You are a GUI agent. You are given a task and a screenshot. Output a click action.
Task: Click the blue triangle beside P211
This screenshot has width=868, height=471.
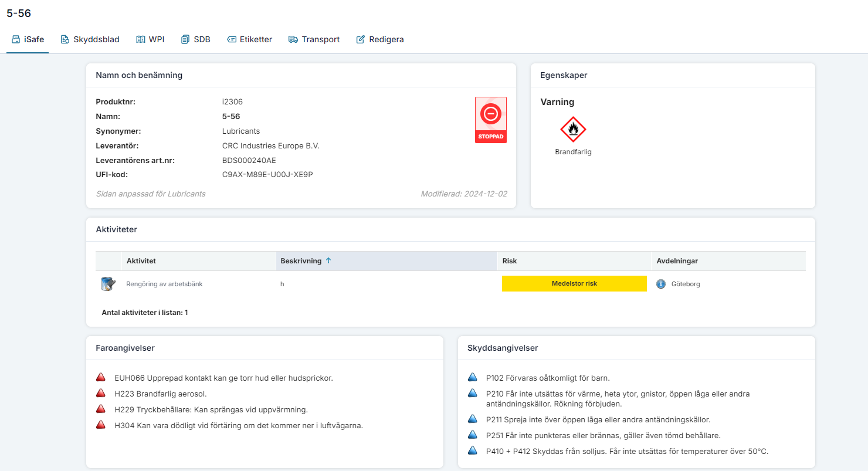click(473, 419)
